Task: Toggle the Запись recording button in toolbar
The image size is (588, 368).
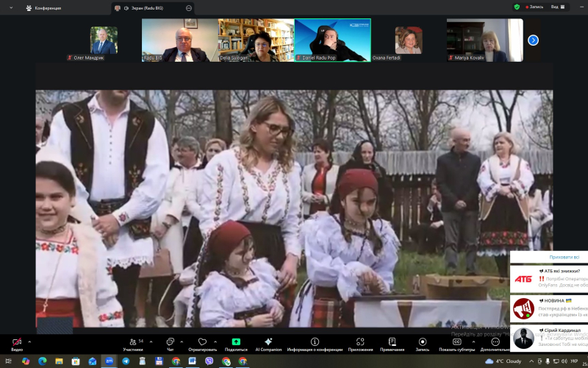Action: pos(422,342)
